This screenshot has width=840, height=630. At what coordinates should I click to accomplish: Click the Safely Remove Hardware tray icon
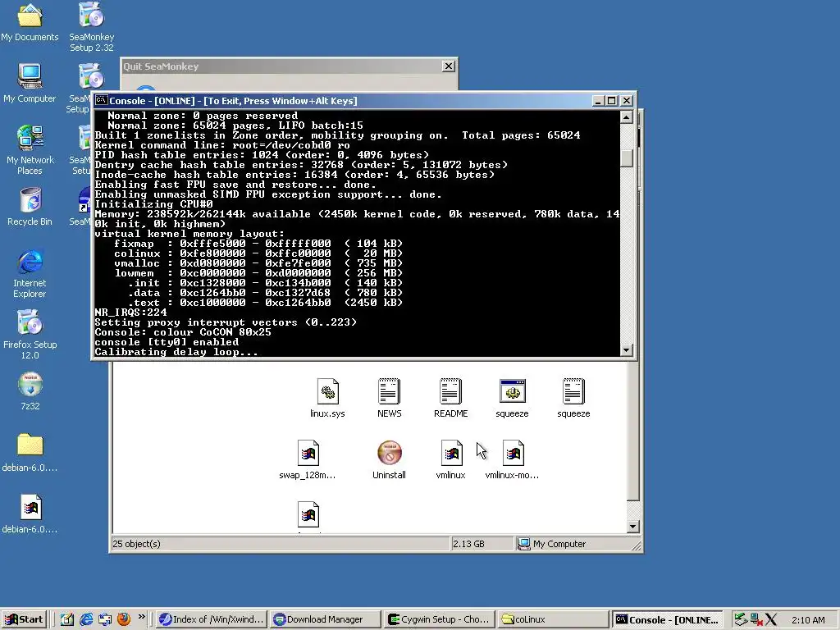coord(741,619)
